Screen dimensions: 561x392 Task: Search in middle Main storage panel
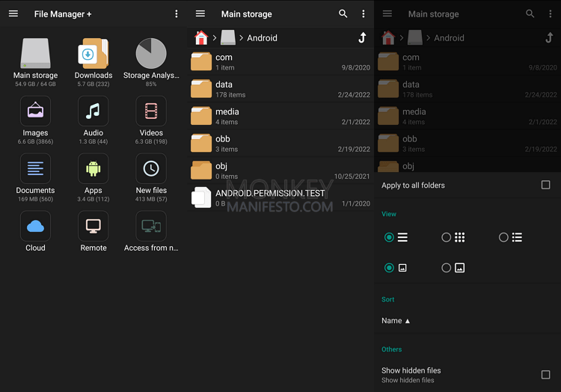click(x=343, y=13)
